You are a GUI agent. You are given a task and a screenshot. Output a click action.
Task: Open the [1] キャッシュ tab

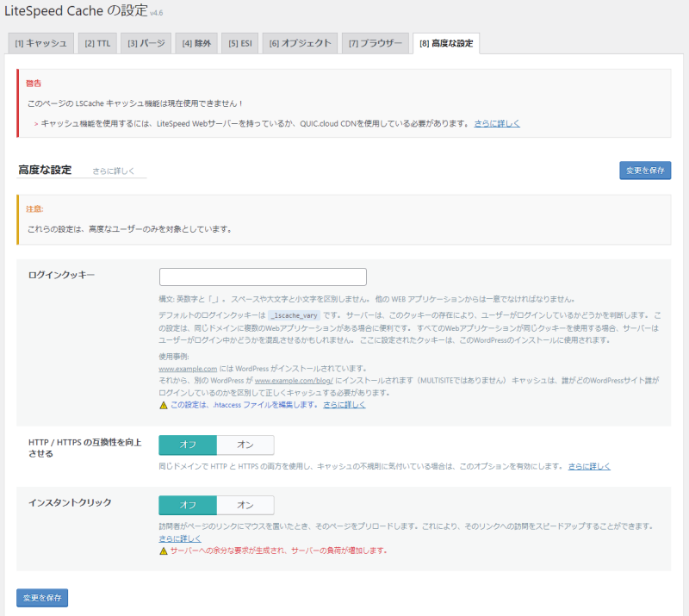(x=40, y=43)
